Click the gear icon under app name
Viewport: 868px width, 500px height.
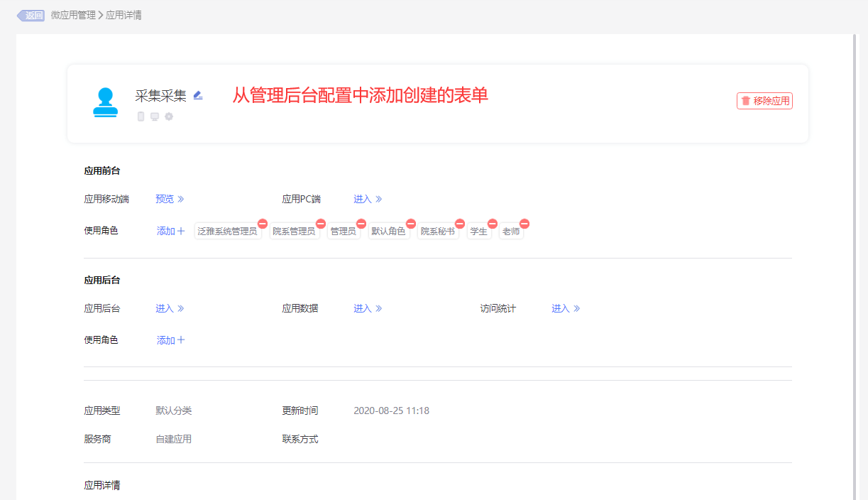coord(169,116)
